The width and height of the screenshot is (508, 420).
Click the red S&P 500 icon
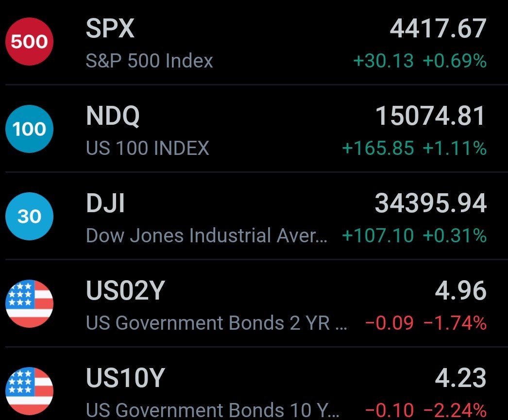(29, 42)
